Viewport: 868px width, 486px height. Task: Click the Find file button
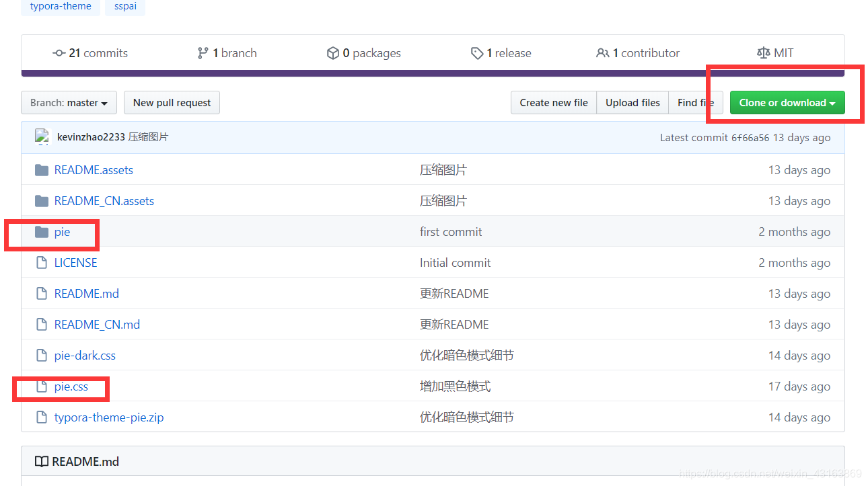pyautogui.click(x=696, y=103)
